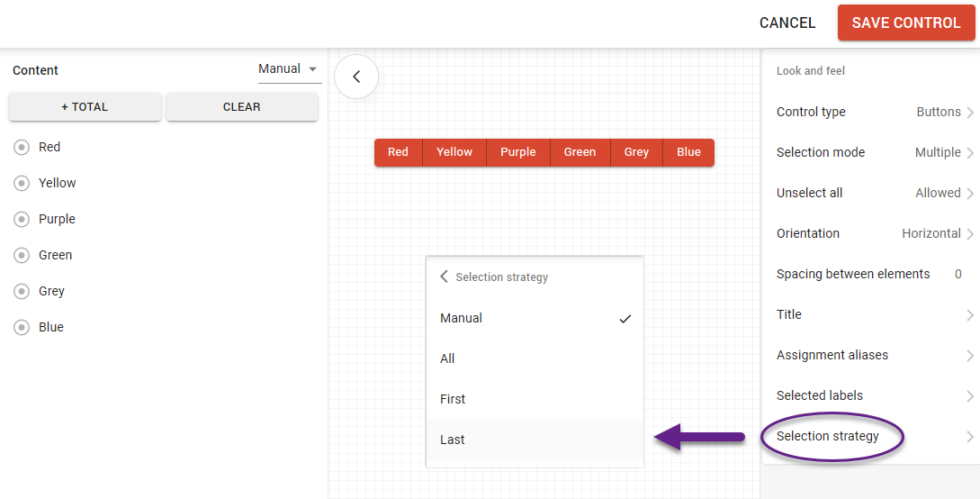The height and width of the screenshot is (499, 980).
Task: Open the Orientation setting chevron
Action: tap(969, 233)
